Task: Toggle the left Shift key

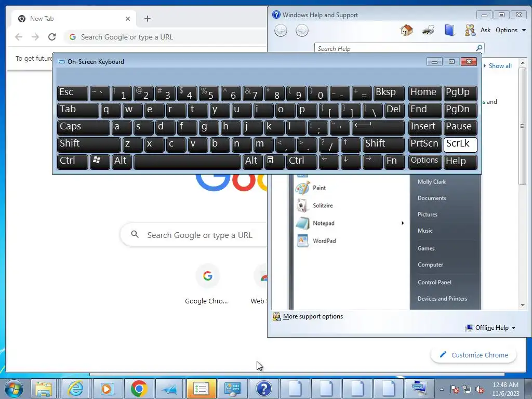Action: (x=89, y=144)
